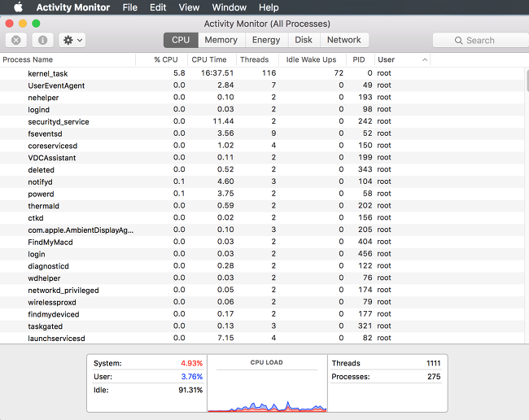Viewport: 529px width, 420px height.
Task: Select the thermald process
Action: tap(262, 206)
